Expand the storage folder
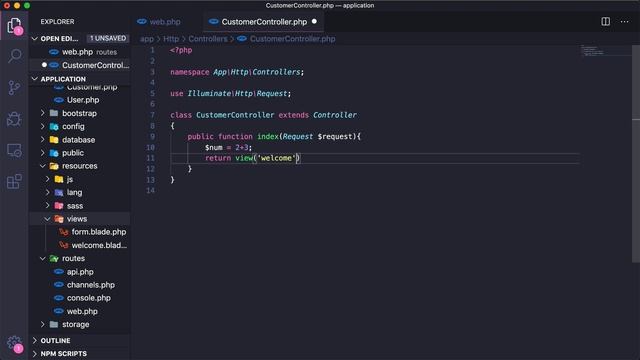640x360 pixels. click(x=42, y=324)
